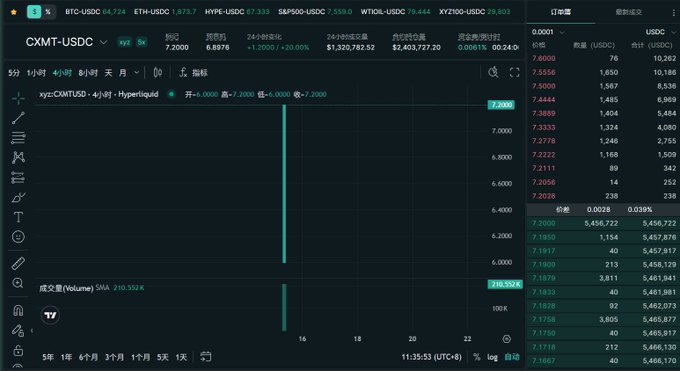This screenshot has width=680, height=371.
Task: Select the crosshair cursor tool
Action: click(18, 98)
